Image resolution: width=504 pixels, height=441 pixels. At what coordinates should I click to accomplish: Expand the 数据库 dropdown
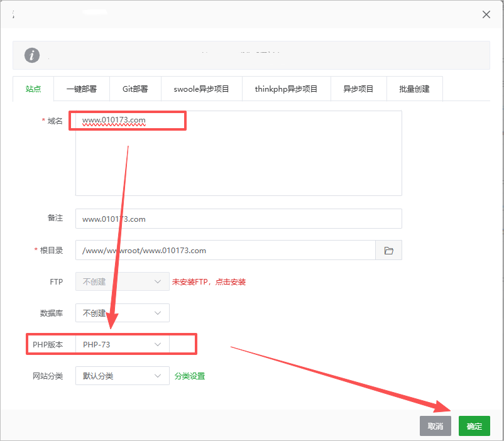(122, 313)
